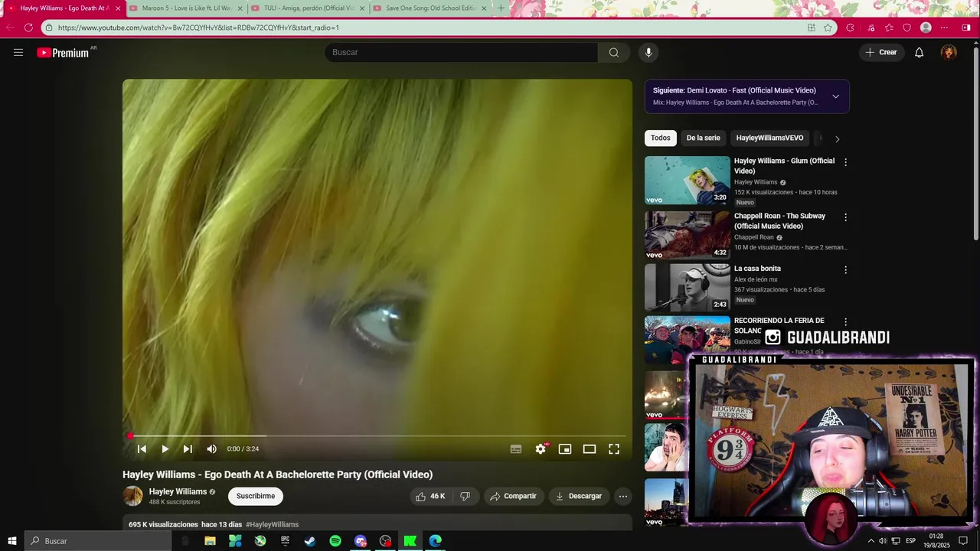980x551 pixels.
Task: Click the La casa bonita video title
Action: (757, 269)
